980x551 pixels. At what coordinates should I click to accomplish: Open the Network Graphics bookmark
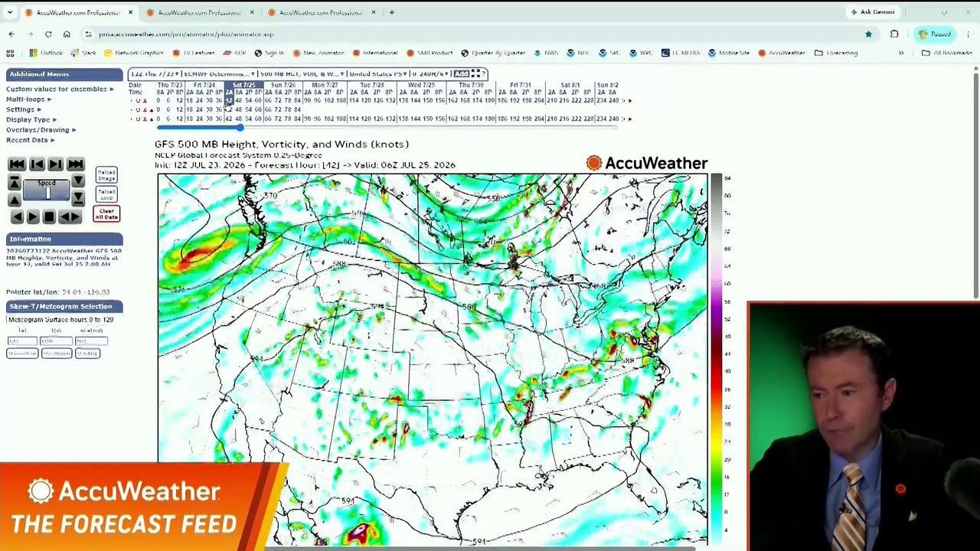click(x=133, y=53)
